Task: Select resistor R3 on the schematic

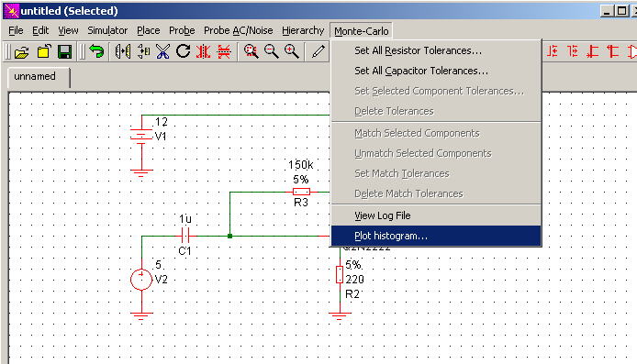Action: pyautogui.click(x=301, y=192)
